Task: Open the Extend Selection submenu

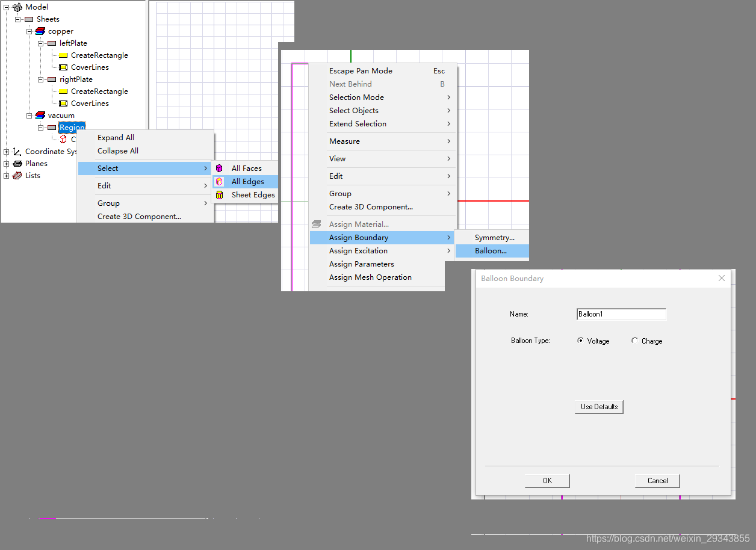Action: click(383, 124)
